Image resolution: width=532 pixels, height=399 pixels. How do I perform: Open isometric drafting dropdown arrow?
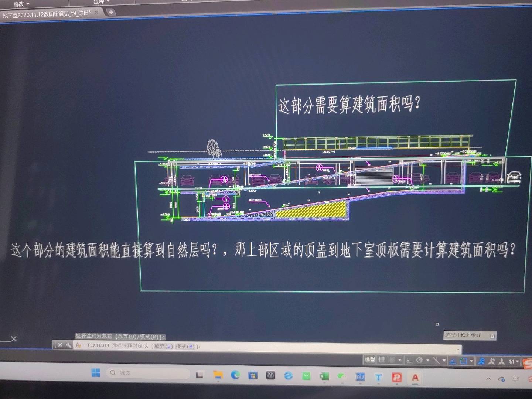[x=444, y=361]
